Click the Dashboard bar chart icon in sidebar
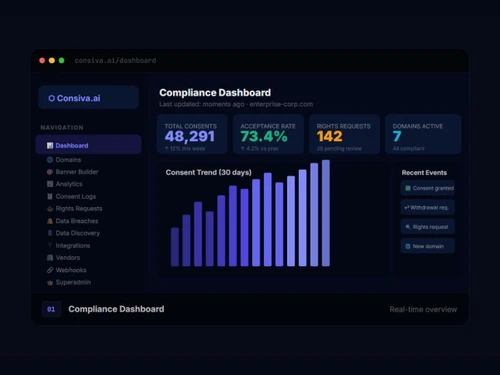 50,146
